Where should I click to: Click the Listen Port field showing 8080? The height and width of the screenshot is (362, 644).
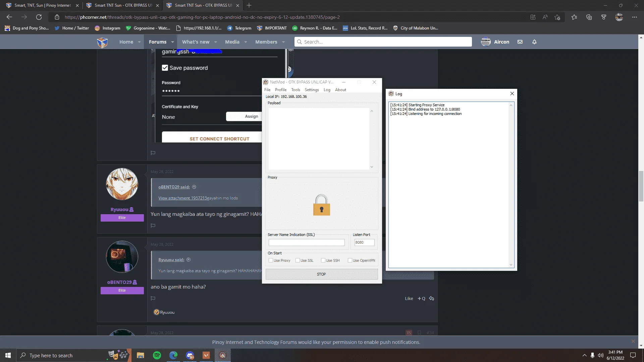(364, 242)
